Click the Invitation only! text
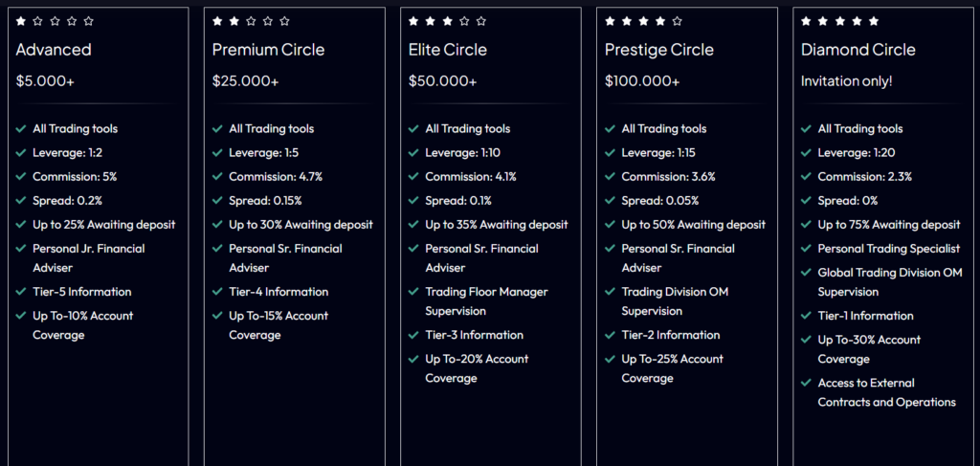 [846, 81]
